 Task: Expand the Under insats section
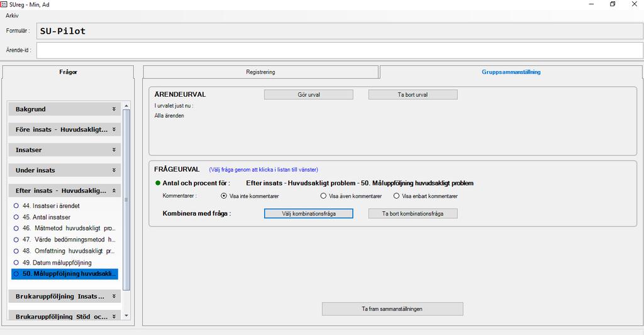coord(65,170)
